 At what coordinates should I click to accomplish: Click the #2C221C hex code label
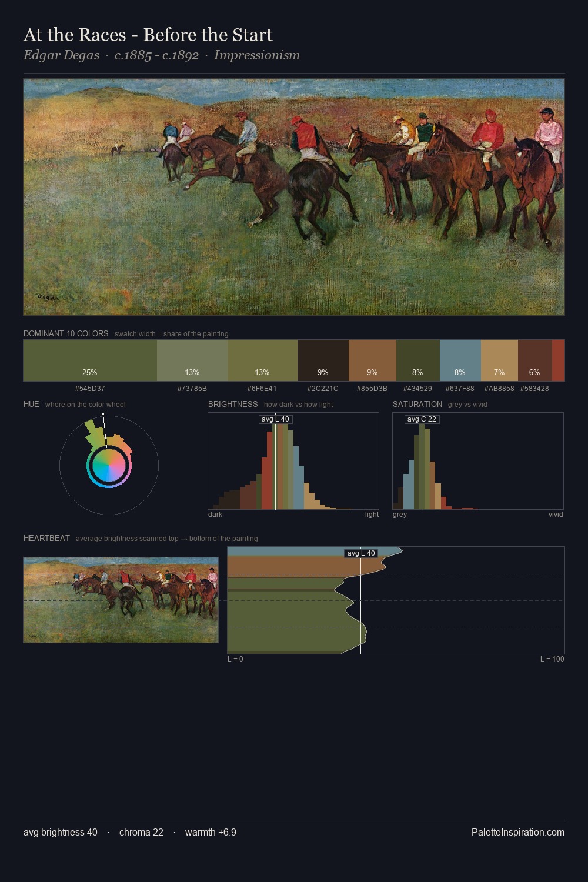coord(323,389)
